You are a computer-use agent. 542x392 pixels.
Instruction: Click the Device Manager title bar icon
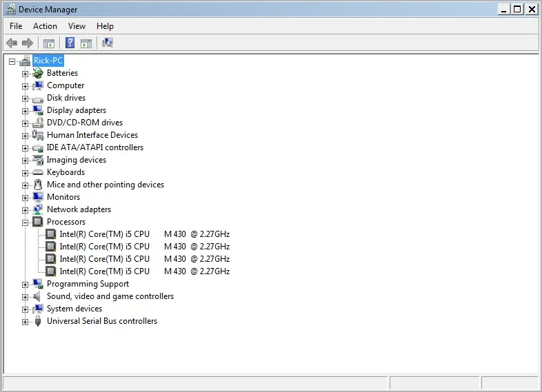(10, 10)
